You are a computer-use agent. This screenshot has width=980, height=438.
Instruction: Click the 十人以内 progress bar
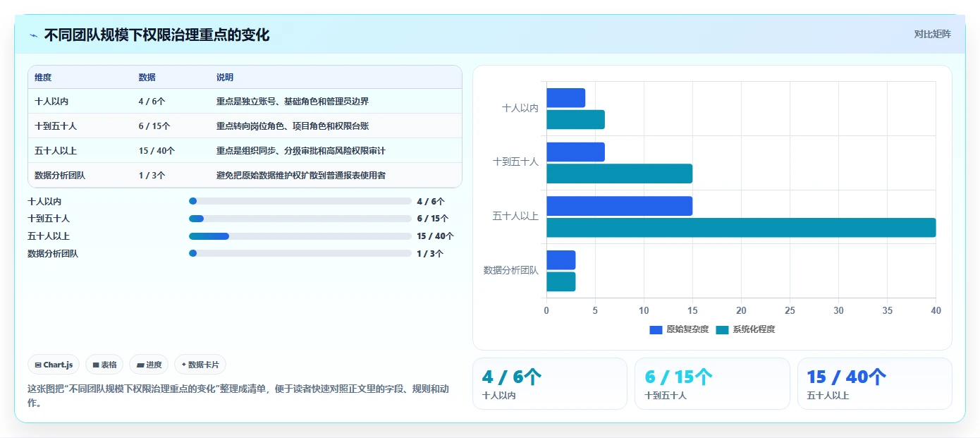300,201
